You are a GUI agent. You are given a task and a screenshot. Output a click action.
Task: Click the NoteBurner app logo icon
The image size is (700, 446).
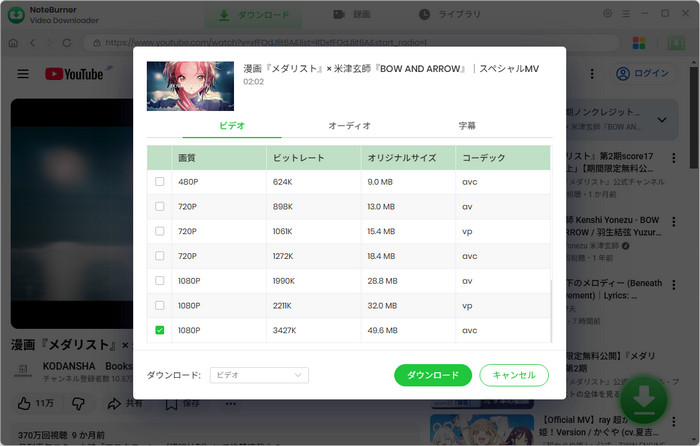(x=17, y=15)
